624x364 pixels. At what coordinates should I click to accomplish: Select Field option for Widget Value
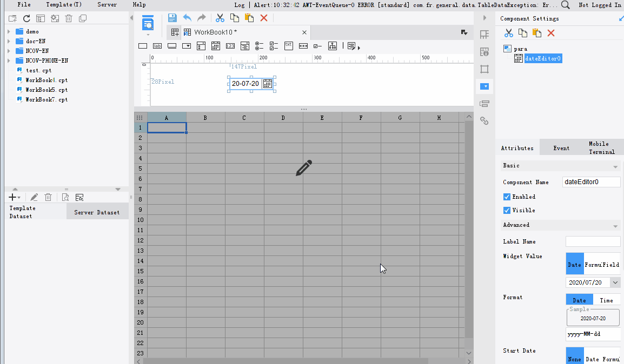tap(610, 264)
